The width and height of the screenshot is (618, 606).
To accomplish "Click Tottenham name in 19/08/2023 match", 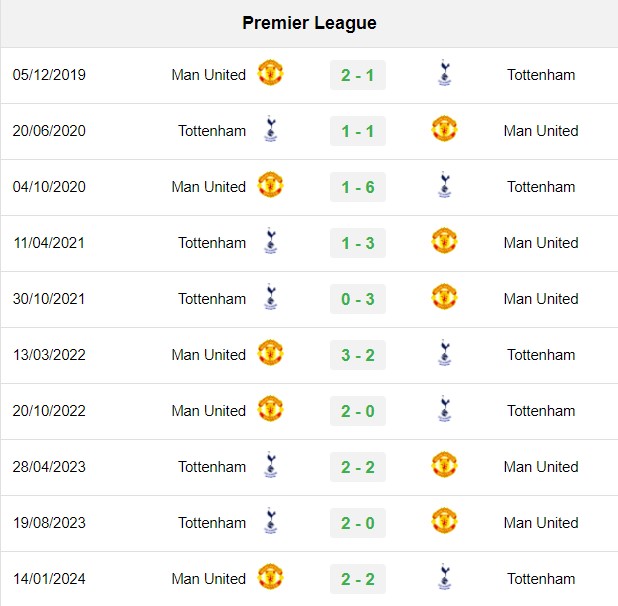I will point(212,523).
